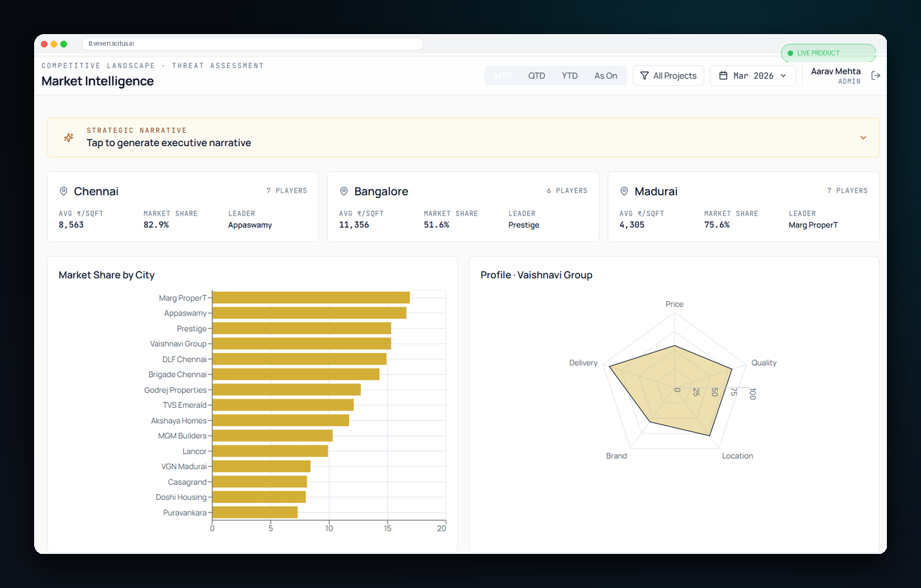Open the Mar 2026 date dropdown
The width and height of the screenshot is (921, 588).
point(753,75)
